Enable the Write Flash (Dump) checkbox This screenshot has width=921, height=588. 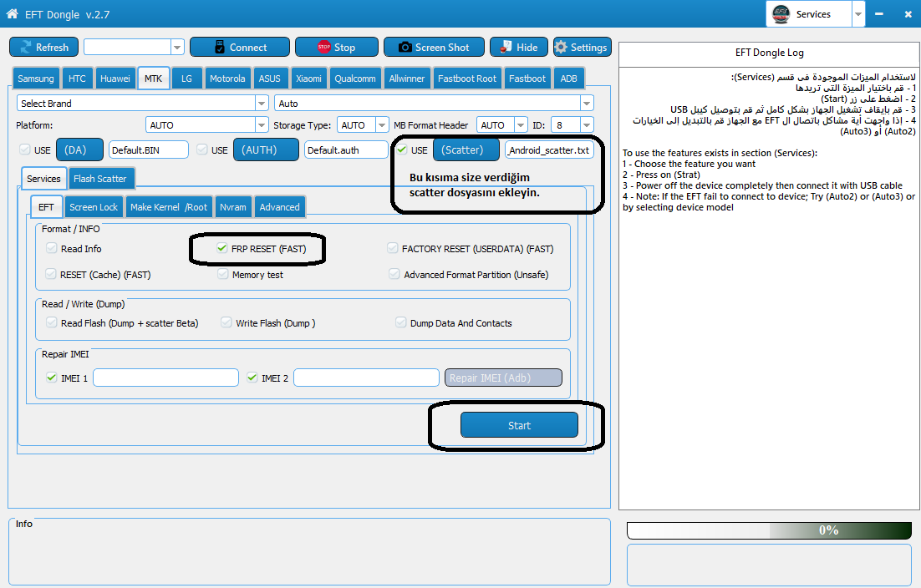pos(226,322)
